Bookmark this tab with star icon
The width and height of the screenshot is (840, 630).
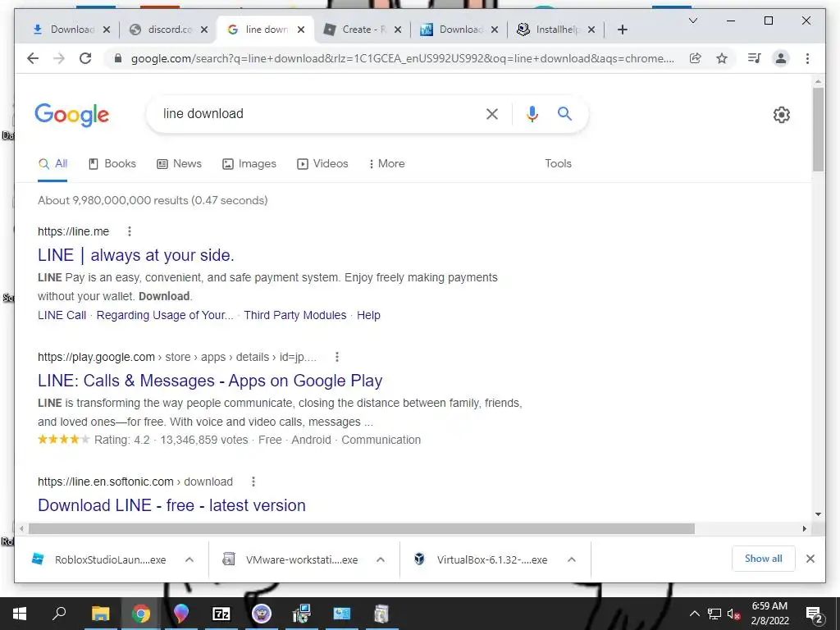point(722,58)
